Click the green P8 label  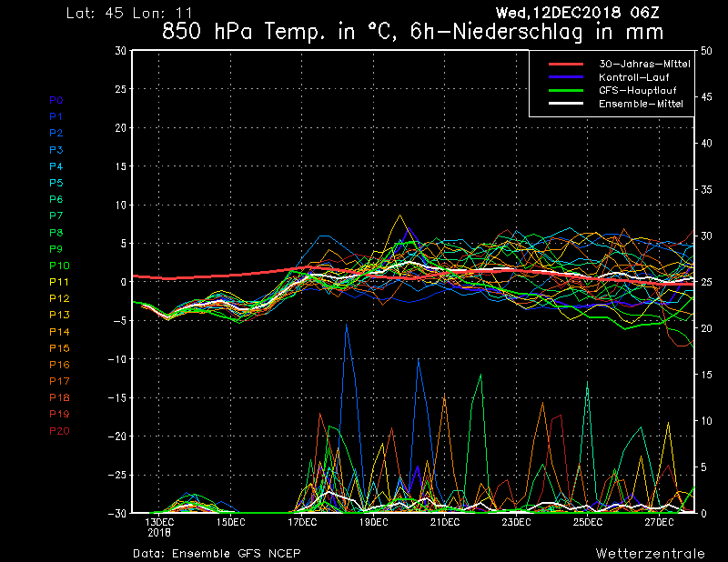[56, 233]
